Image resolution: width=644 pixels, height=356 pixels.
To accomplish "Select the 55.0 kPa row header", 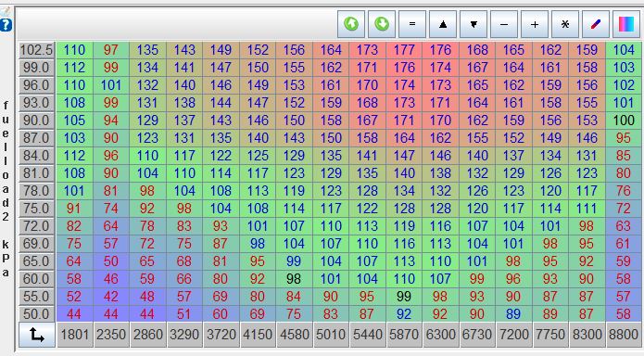I will 36,297.
